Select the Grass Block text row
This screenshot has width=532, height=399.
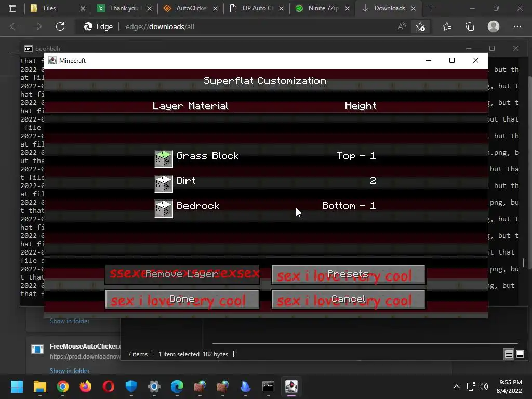coord(208,156)
